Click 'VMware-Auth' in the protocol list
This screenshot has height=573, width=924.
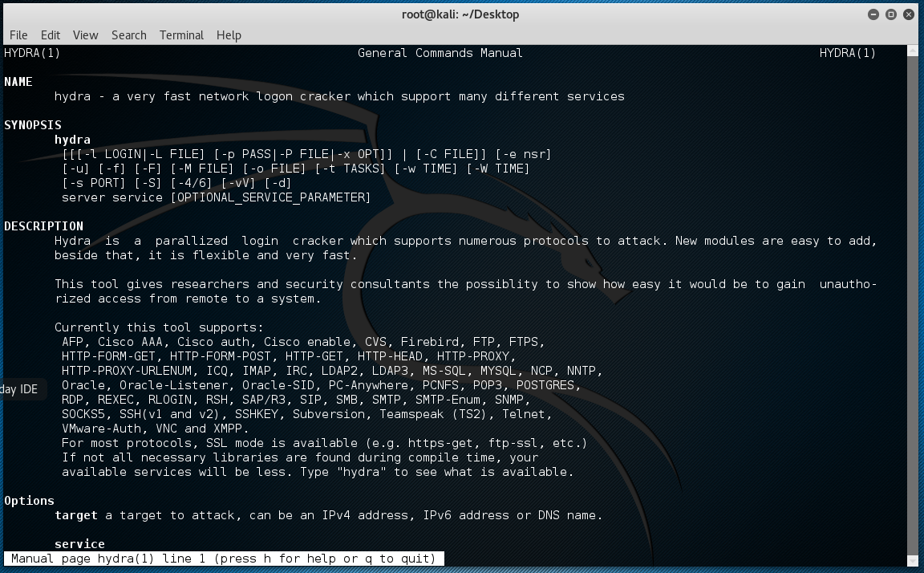coord(101,429)
